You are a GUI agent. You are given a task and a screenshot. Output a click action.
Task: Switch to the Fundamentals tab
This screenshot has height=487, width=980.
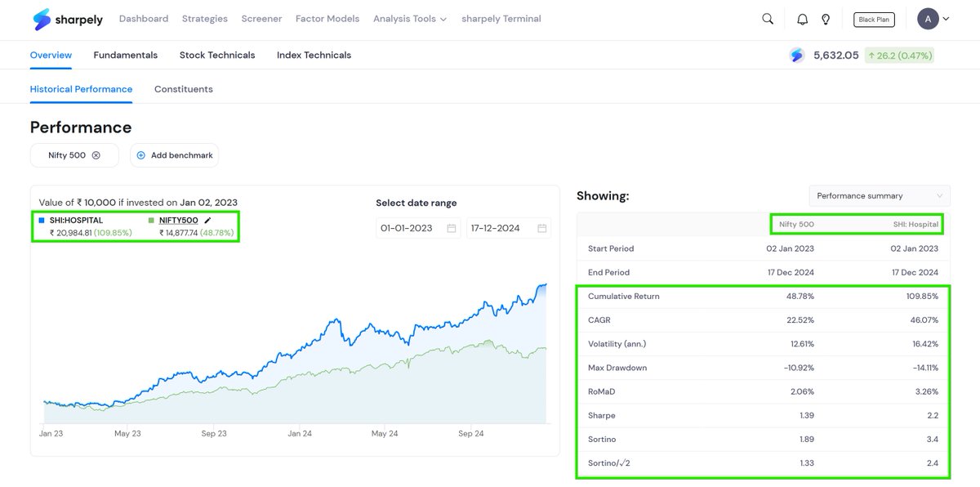pos(126,55)
